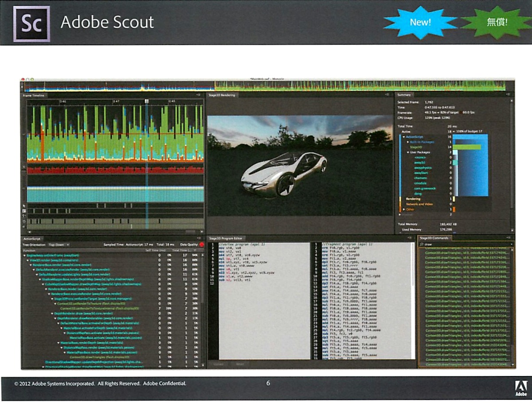The width and height of the screenshot is (532, 403).
Task: Select the Stage3D Rendering tab
Action: 222,95
